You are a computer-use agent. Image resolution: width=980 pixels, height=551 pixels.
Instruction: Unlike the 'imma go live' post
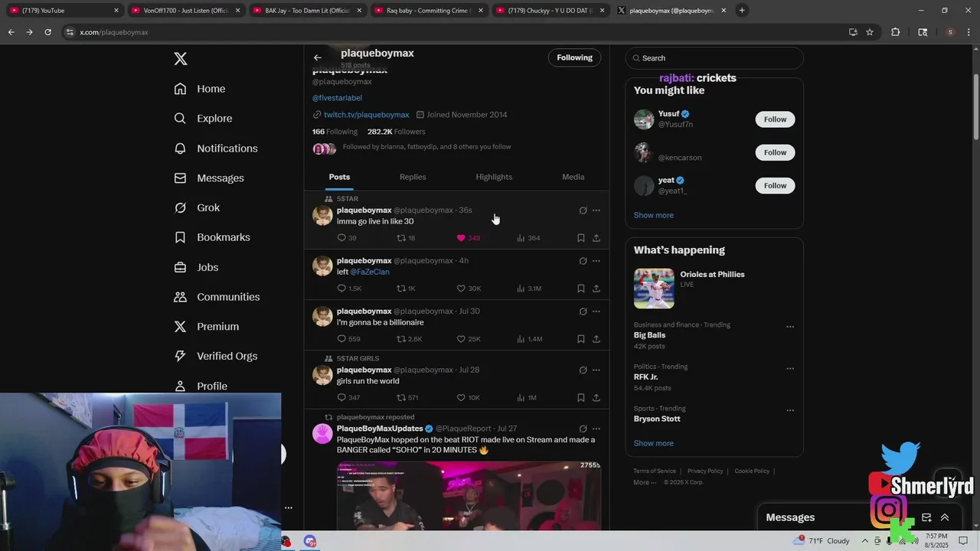tap(461, 238)
